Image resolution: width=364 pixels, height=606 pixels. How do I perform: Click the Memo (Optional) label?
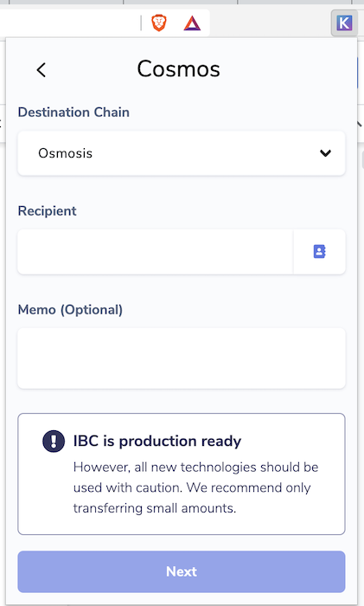point(70,310)
